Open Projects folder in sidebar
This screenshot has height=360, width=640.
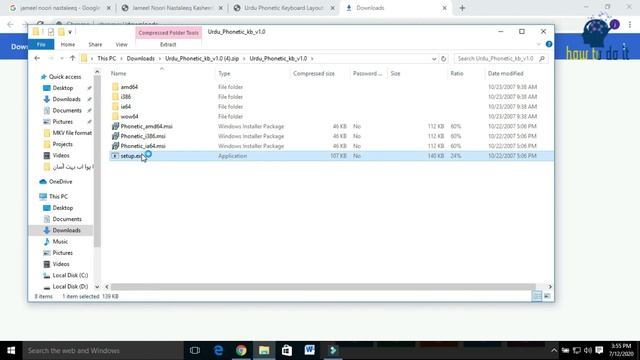point(62,144)
